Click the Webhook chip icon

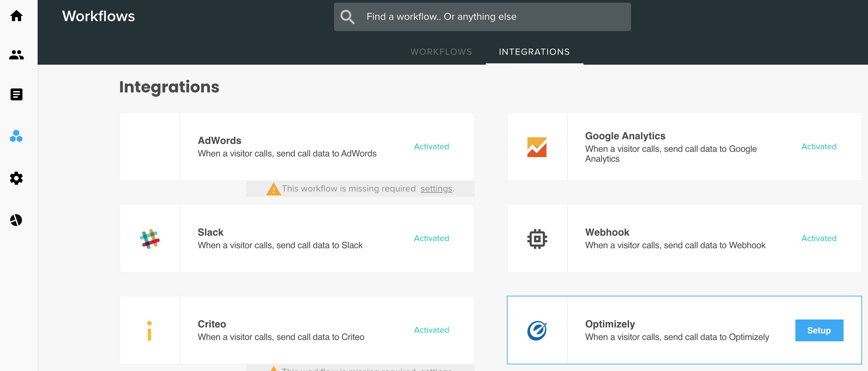point(537,239)
